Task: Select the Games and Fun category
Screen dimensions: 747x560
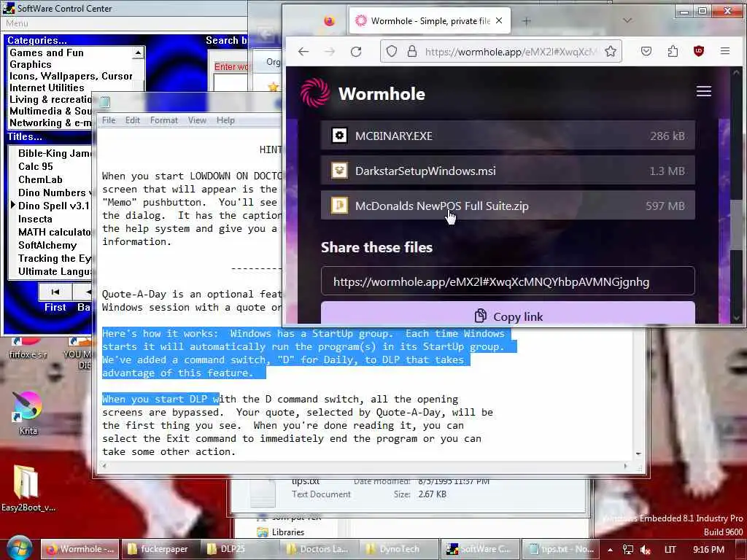Action: click(46, 52)
